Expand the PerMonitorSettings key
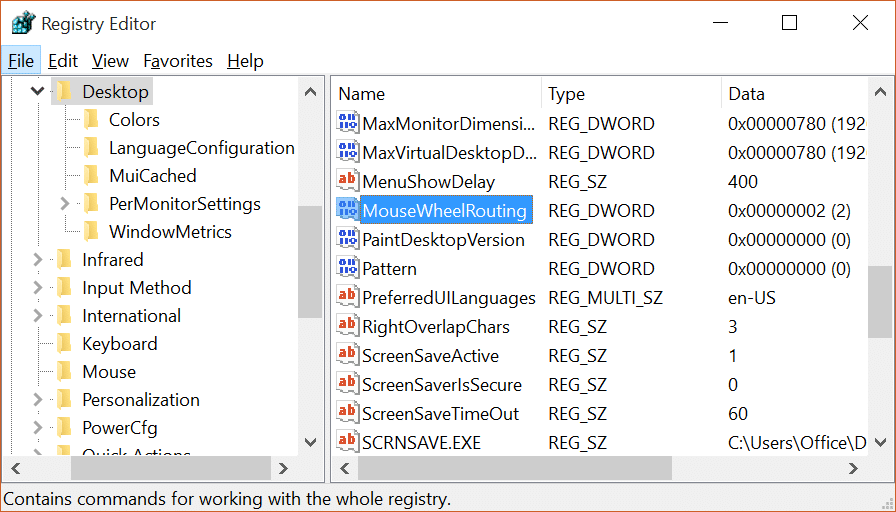The height and width of the screenshot is (512, 896). click(x=65, y=204)
